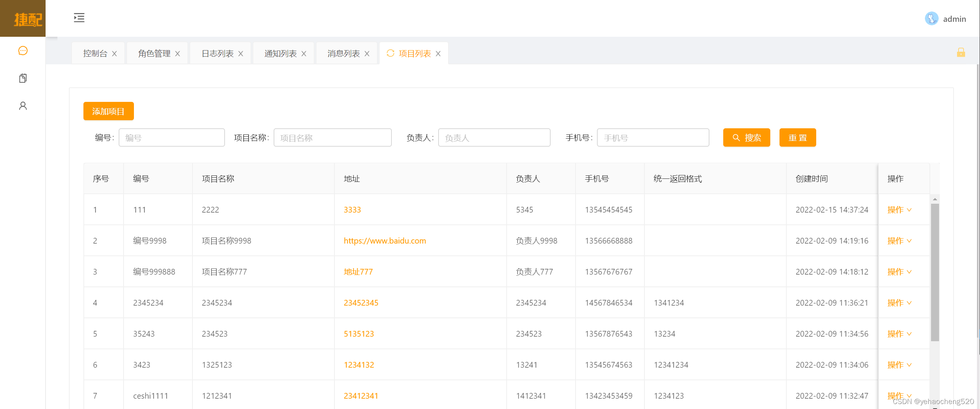
Task: Focus the 编号 input field
Action: coord(172,137)
